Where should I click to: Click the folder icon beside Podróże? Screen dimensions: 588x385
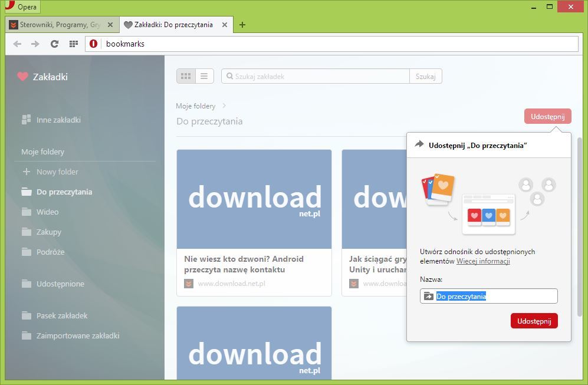pos(27,252)
